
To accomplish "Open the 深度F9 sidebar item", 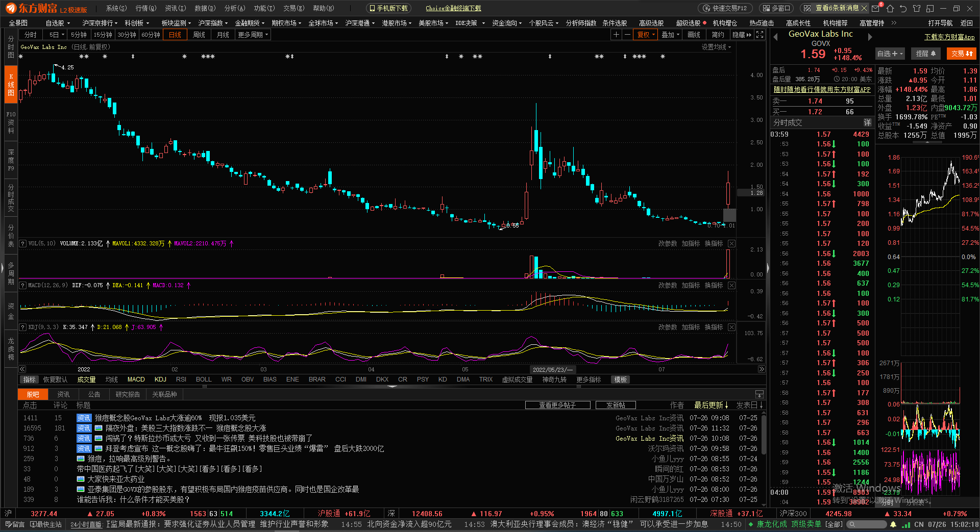I will point(11,160).
